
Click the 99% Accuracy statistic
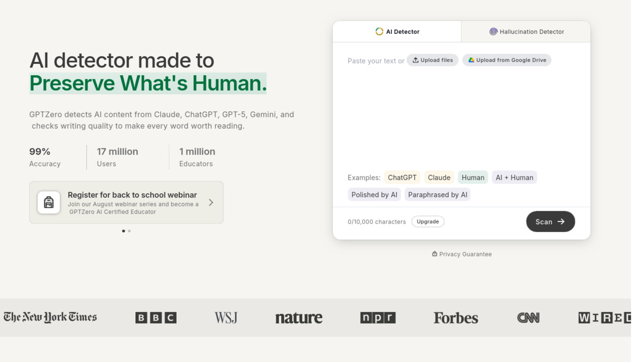click(x=45, y=157)
